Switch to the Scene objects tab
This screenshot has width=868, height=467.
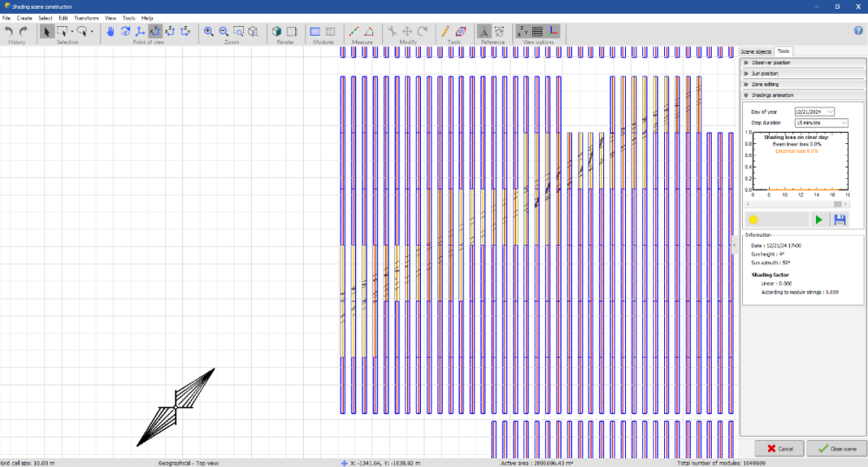(x=756, y=52)
